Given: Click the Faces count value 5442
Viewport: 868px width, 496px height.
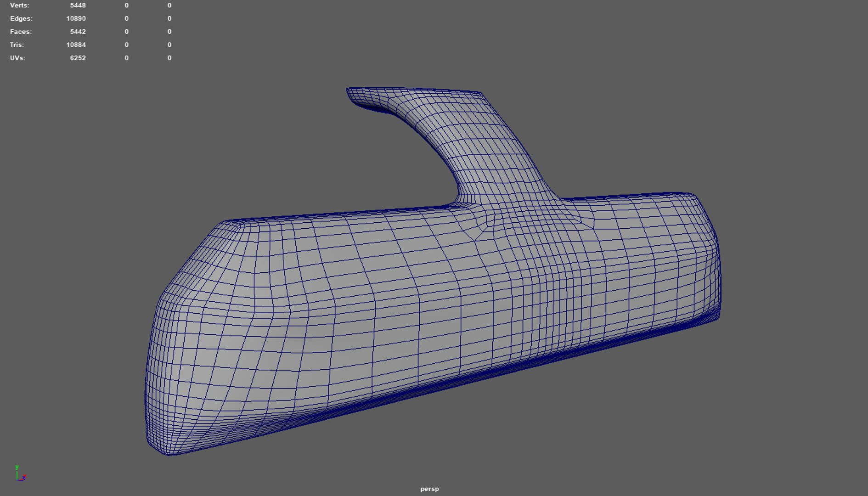Looking at the screenshot, I should tap(78, 32).
